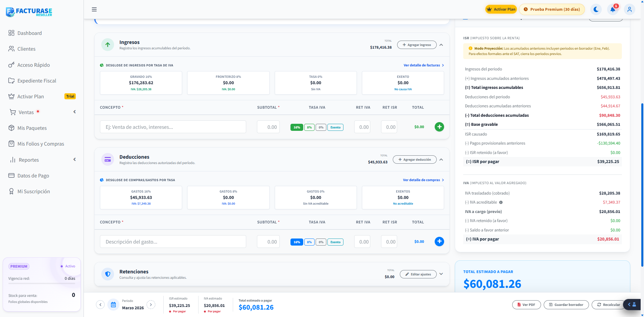Click Guardar borrador button

(566, 305)
